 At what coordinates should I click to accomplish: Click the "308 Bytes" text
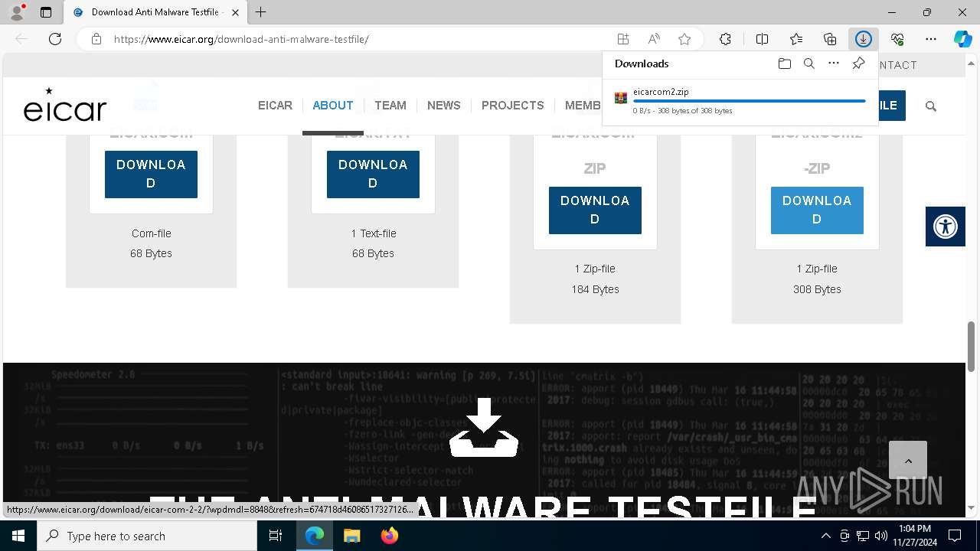(x=817, y=289)
